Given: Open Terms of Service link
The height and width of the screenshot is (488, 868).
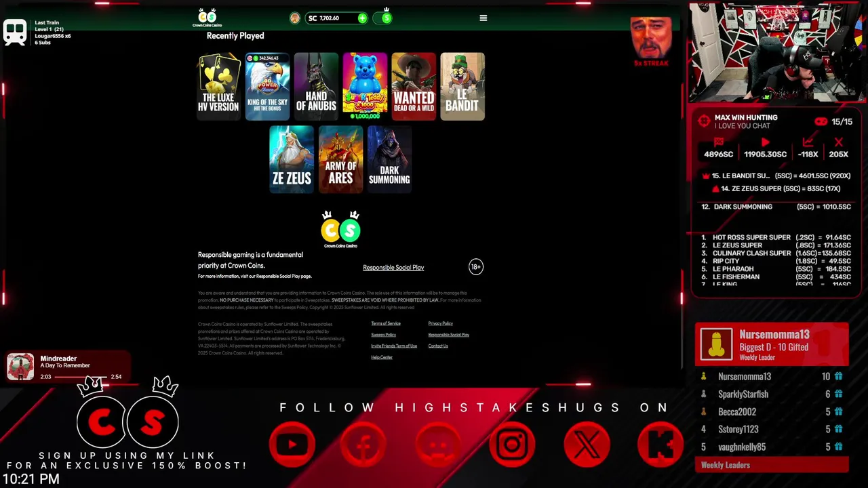Looking at the screenshot, I should [386, 323].
